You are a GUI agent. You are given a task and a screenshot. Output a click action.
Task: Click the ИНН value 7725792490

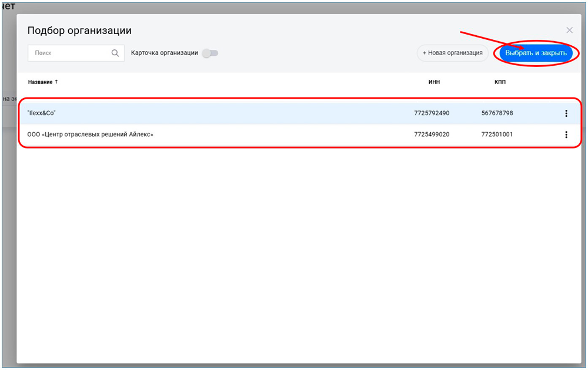click(432, 113)
